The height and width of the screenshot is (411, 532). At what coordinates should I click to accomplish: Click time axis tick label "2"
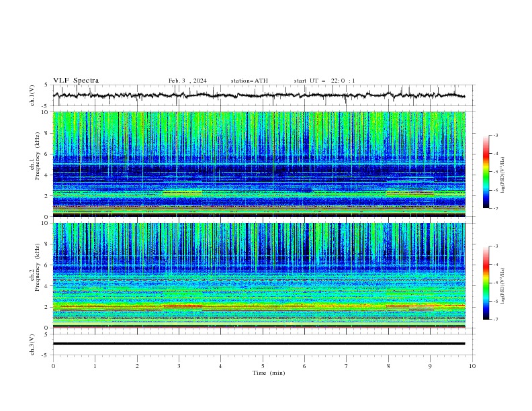pyautogui.click(x=137, y=366)
